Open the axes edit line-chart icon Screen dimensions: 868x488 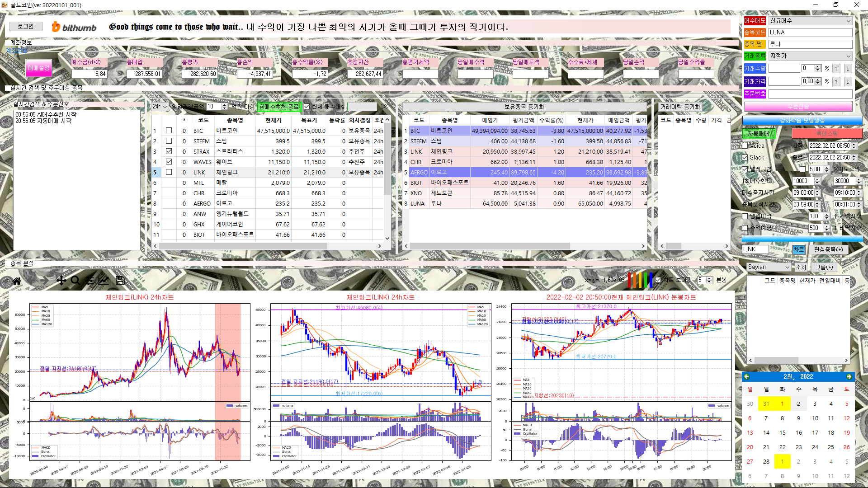coord(104,281)
